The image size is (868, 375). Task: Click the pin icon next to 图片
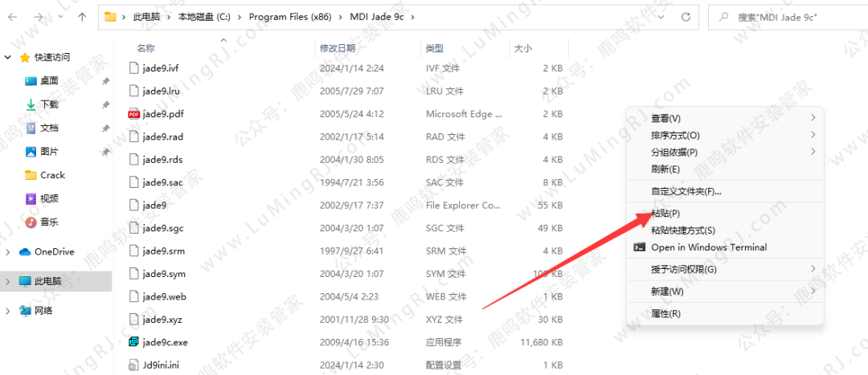point(105,152)
